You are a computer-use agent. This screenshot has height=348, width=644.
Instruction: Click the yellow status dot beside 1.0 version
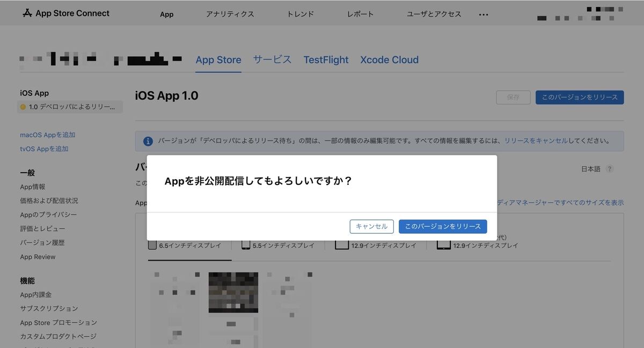(23, 107)
